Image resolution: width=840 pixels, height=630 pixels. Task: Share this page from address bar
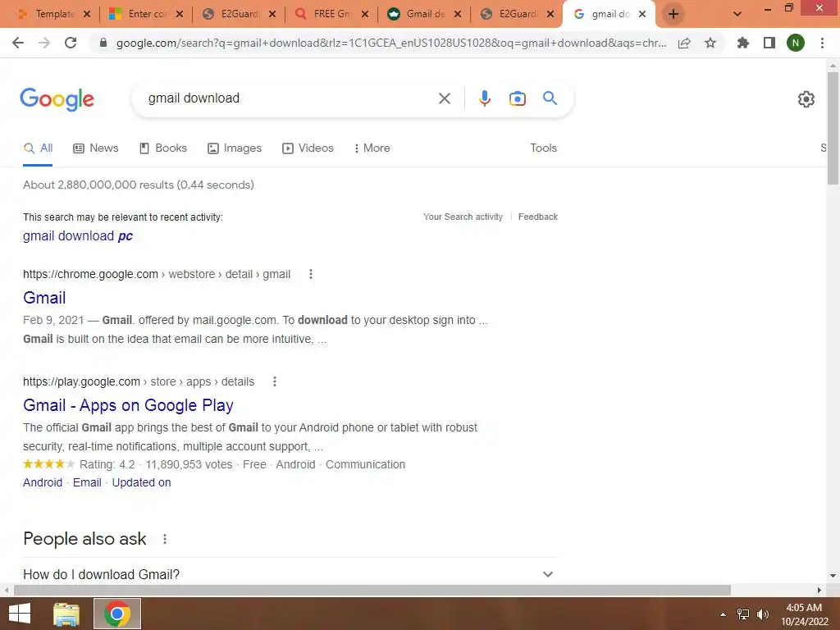pyautogui.click(x=684, y=43)
